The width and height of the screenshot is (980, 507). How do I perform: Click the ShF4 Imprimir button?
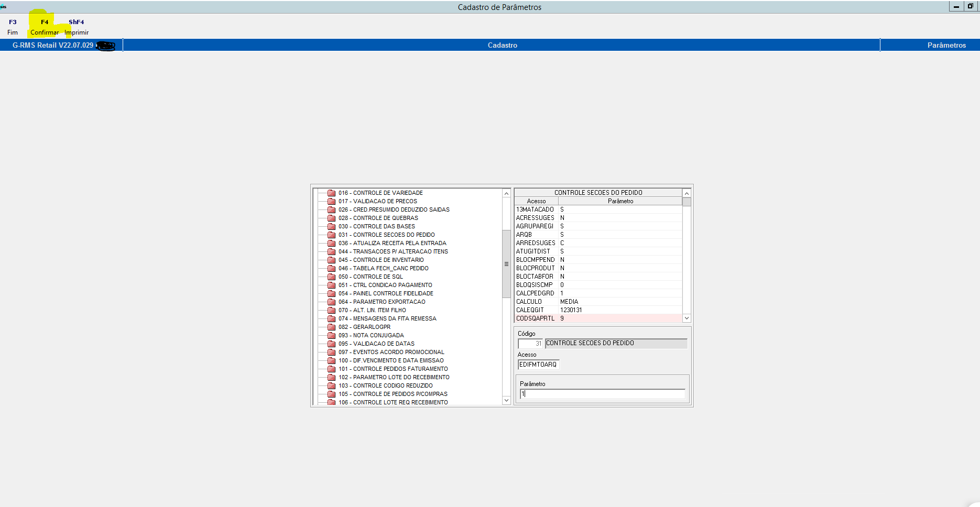[77, 27]
